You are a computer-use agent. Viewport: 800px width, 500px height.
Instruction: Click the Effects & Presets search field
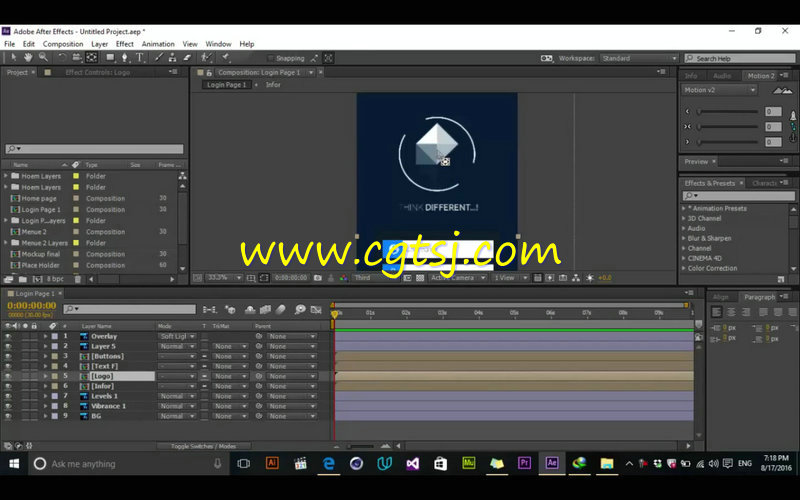point(738,195)
